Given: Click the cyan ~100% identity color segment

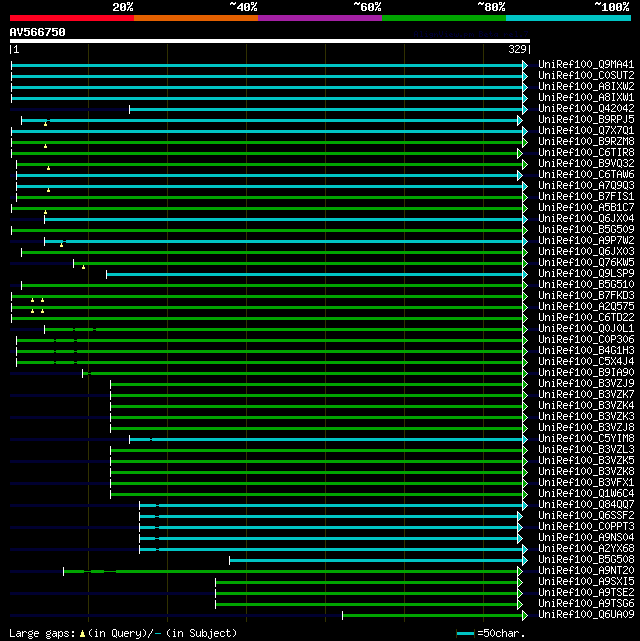Looking at the screenshot, I should tap(568, 18).
